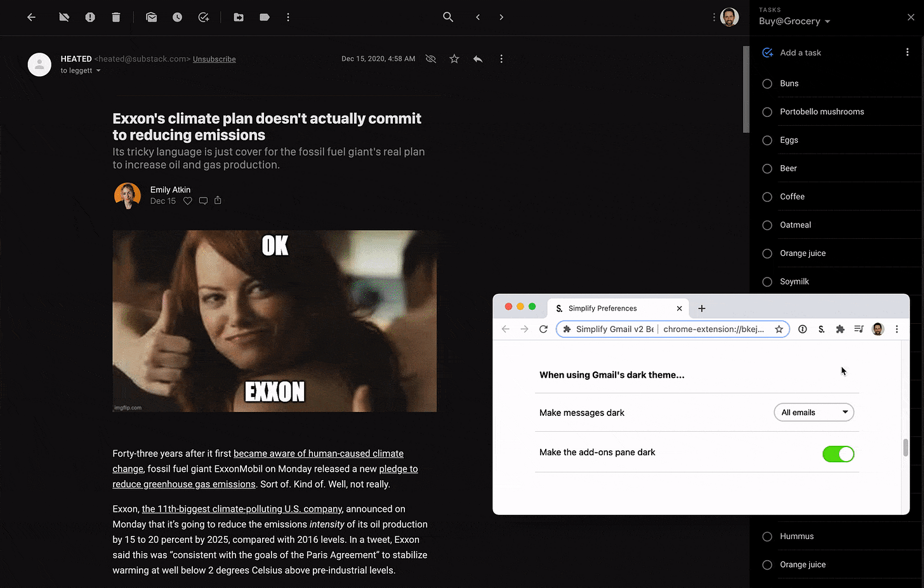Turn off Make the add-ons pane dark switch
This screenshot has height=588, width=924.
click(838, 453)
